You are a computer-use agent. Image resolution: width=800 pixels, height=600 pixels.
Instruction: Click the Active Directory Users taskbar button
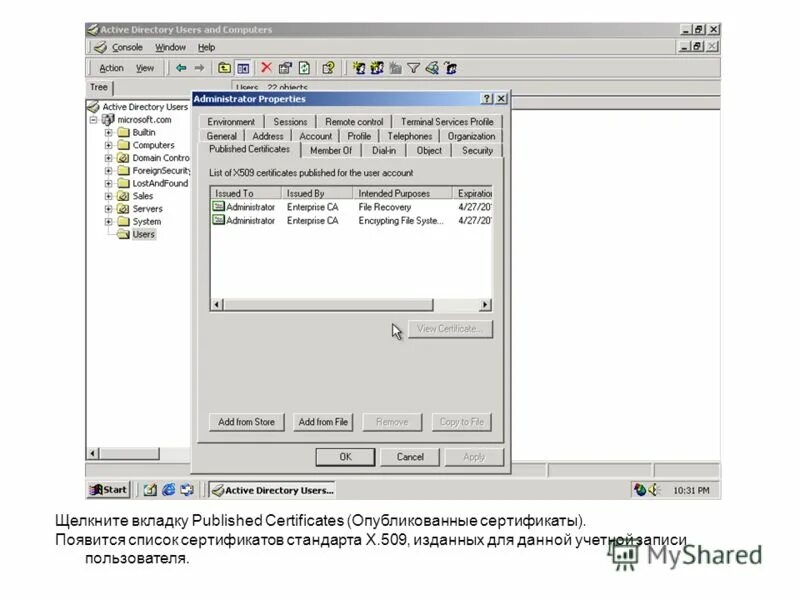[272, 490]
